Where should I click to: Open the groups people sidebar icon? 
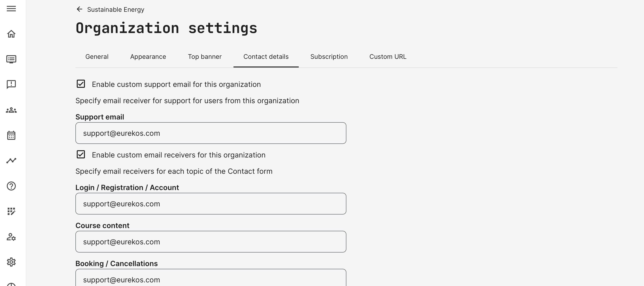pos(11,110)
